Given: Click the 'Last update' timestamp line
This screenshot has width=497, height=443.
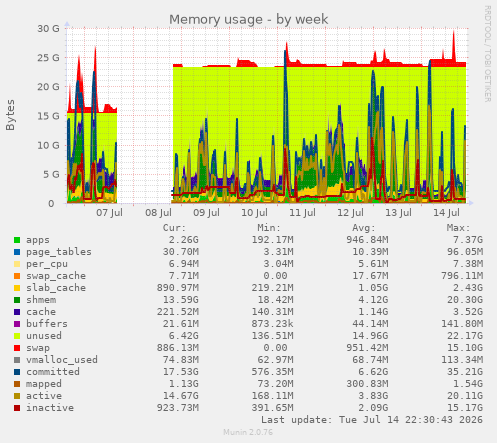Looking at the screenshot, I should (372, 420).
